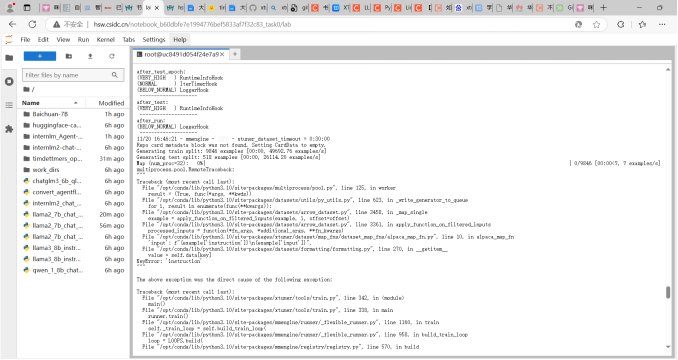678x360 pixels.
Task: Click the Baichuan-7B folder icon
Action: click(26, 114)
